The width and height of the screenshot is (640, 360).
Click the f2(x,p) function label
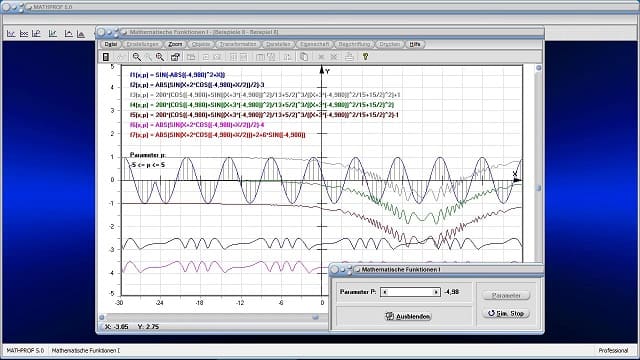[x=197, y=85]
